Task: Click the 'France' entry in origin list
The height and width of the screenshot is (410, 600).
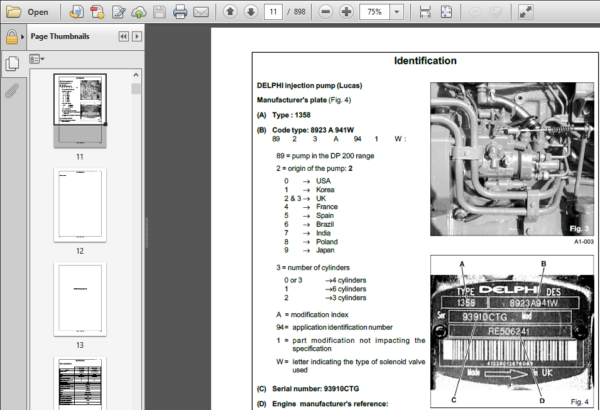Action: 327,207
